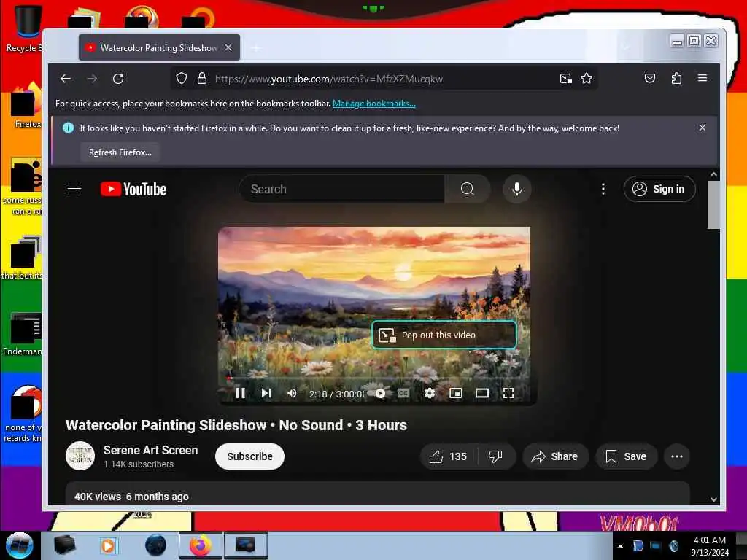Open a new tab with plus
The image size is (747, 560).
[256, 47]
